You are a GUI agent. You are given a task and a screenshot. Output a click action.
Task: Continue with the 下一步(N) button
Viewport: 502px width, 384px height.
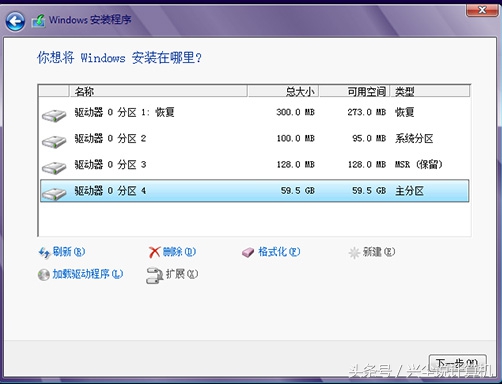point(457,364)
